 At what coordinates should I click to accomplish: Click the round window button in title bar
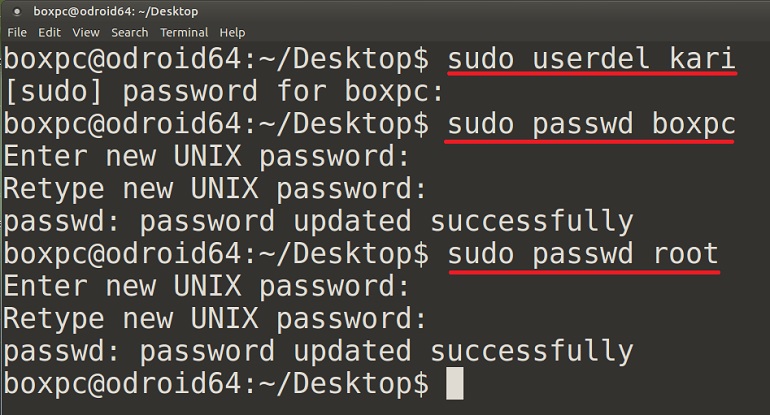coord(17,11)
